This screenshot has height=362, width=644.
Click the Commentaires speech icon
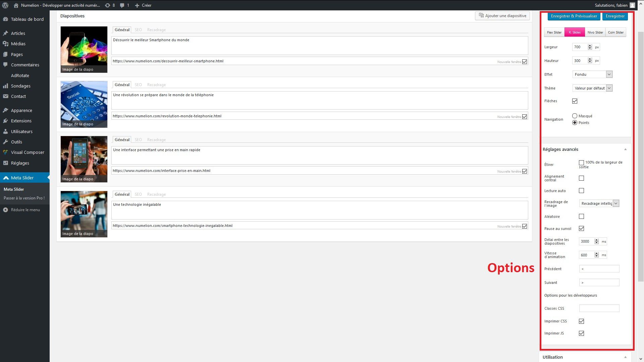point(5,65)
